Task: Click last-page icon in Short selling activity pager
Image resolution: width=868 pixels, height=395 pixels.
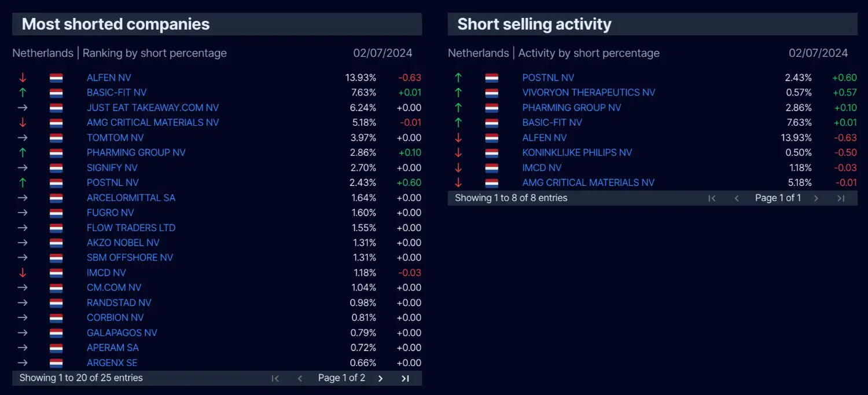Action: 841,198
